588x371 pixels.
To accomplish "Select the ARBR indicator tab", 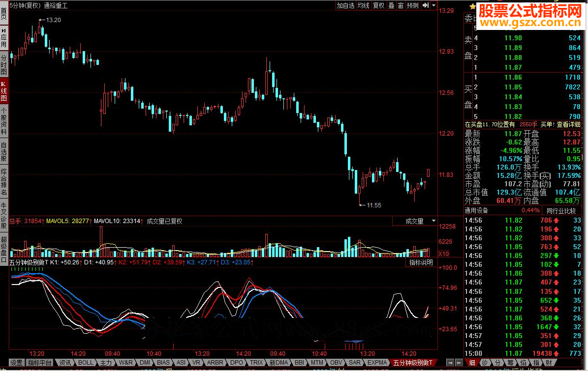I will pos(215,362).
